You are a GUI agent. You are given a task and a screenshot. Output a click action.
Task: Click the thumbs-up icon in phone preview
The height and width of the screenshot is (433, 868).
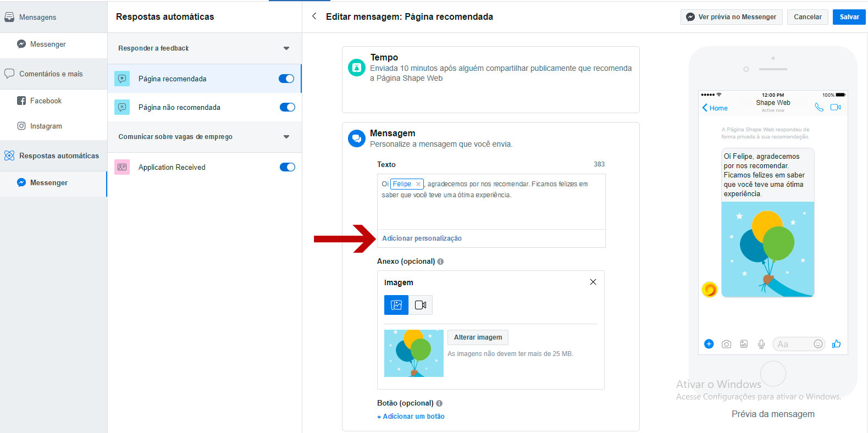tap(836, 344)
